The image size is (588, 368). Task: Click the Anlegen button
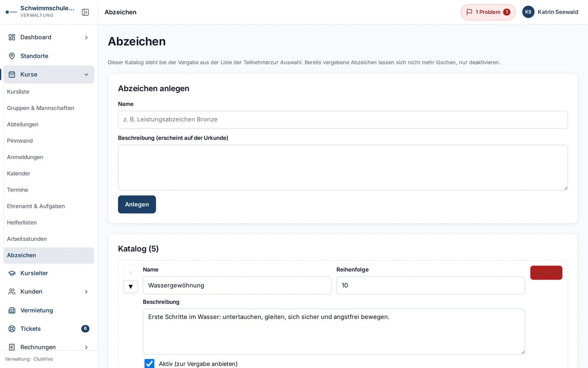(137, 204)
